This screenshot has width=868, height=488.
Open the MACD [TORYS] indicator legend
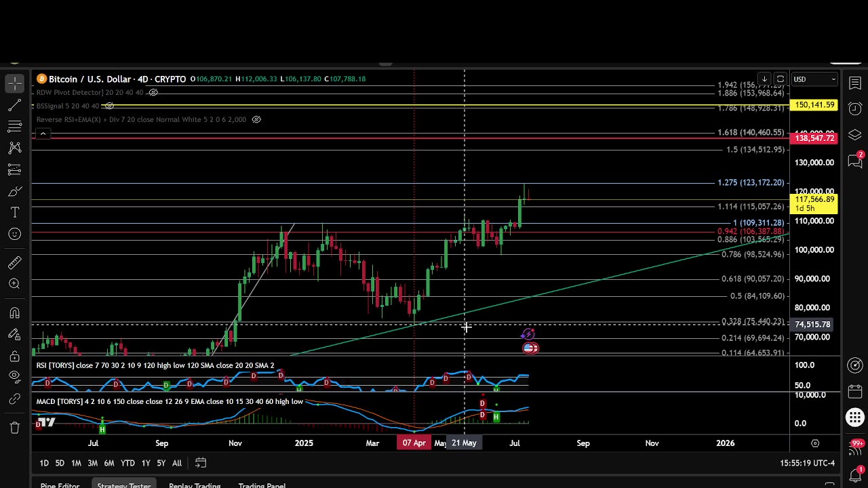pos(170,401)
